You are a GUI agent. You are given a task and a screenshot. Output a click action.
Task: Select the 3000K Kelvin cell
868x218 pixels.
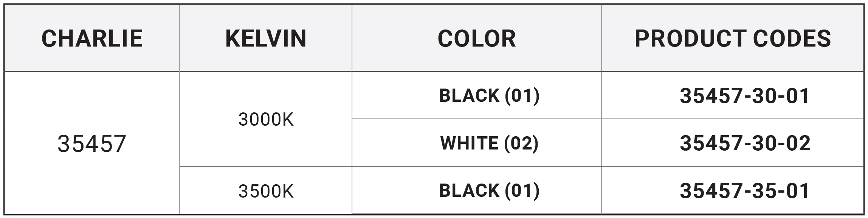[266, 120]
